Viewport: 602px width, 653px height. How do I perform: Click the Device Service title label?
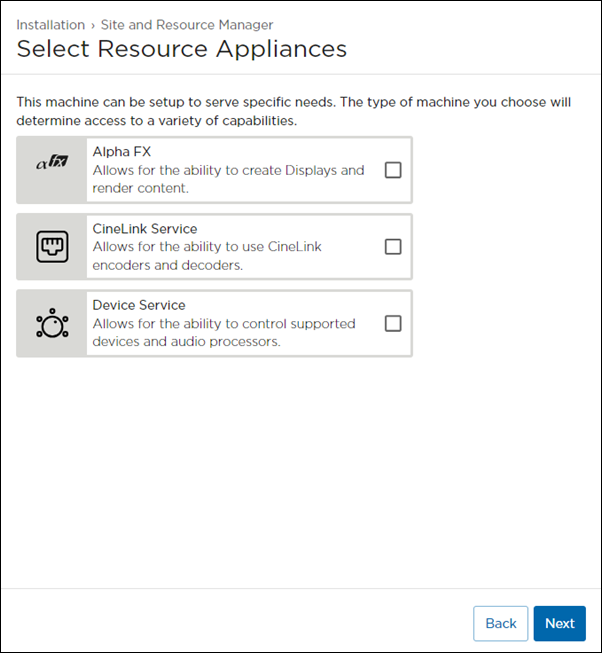click(x=139, y=305)
